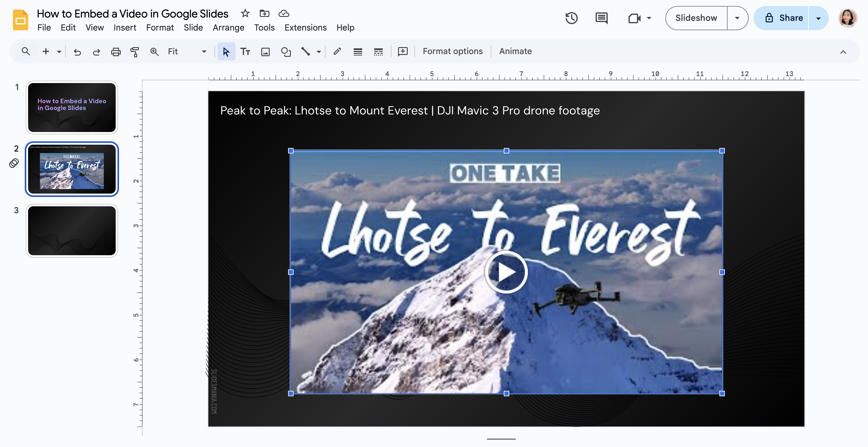The height and width of the screenshot is (447, 868).
Task: Select slide 2 Everest video thumbnail
Action: pyautogui.click(x=72, y=169)
